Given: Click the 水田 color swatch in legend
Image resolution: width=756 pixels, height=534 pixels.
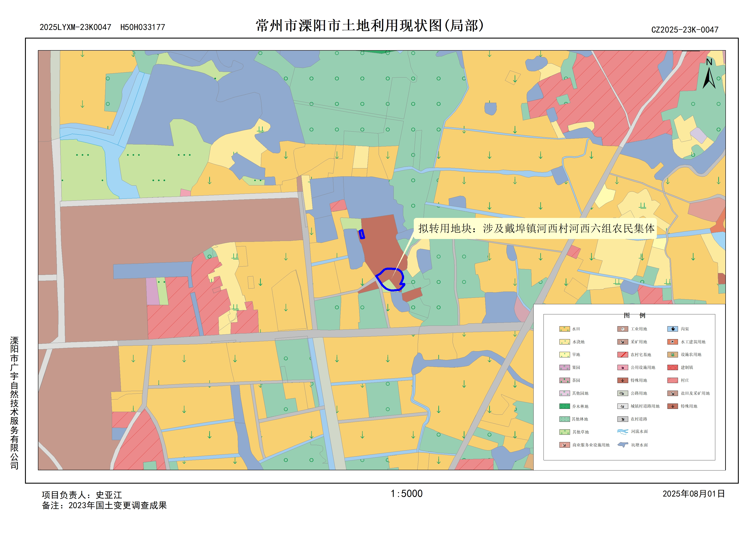Looking at the screenshot, I should [x=564, y=329].
